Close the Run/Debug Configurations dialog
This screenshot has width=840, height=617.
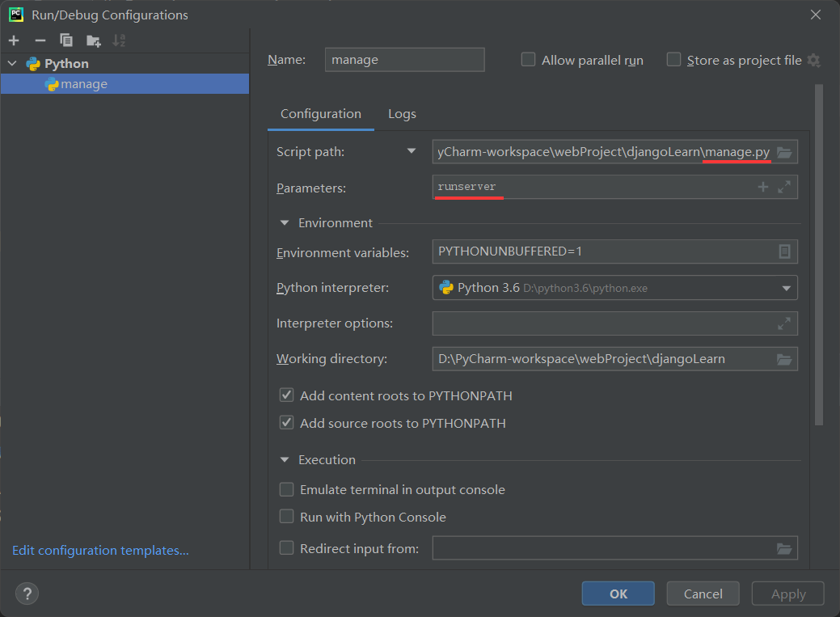click(x=816, y=15)
